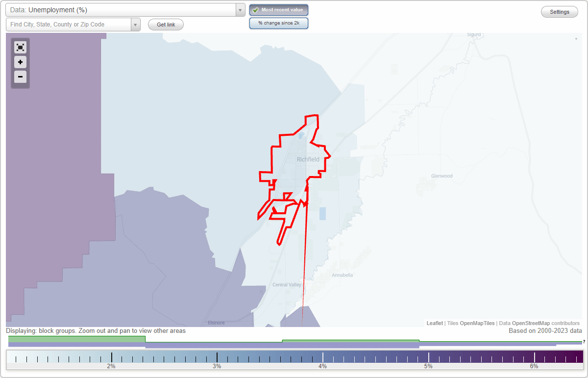The height and width of the screenshot is (378, 588).
Task: Click the OpenStreetMap contributors attribution
Action: point(529,323)
